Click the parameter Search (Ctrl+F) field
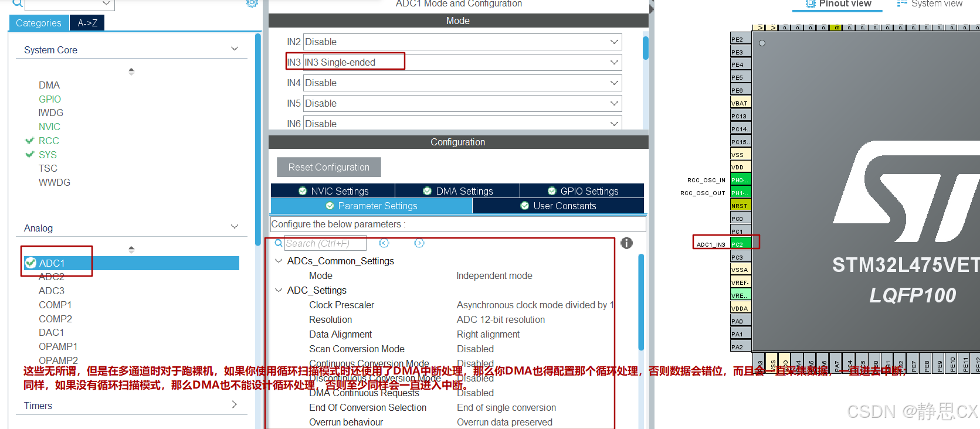The width and height of the screenshot is (980, 429). [325, 243]
